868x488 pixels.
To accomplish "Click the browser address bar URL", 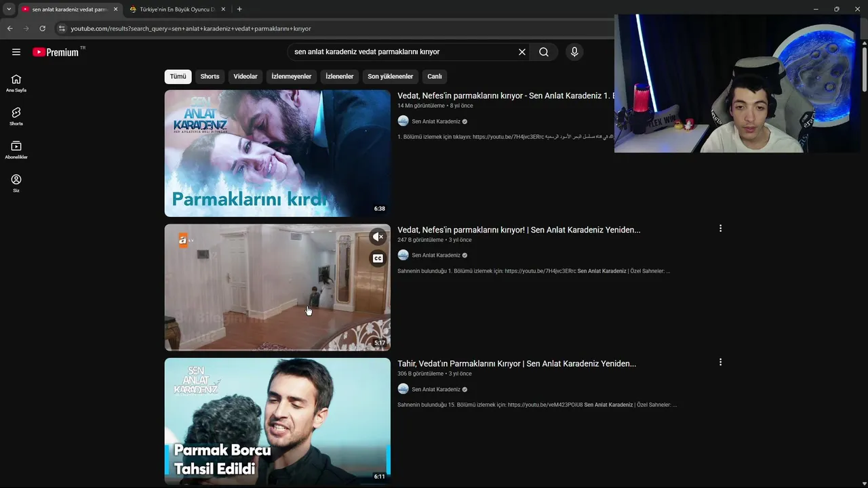I will [x=191, y=28].
